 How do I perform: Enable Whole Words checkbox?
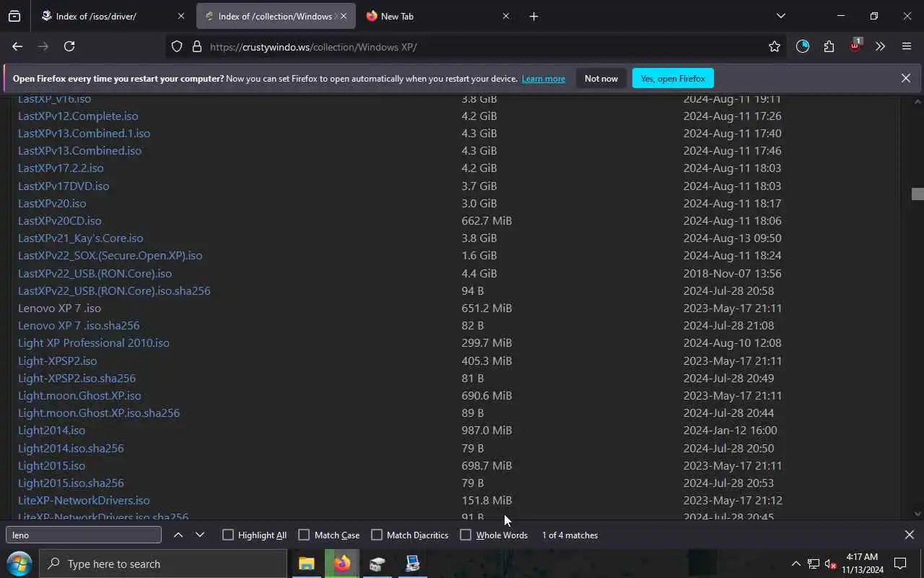point(466,535)
